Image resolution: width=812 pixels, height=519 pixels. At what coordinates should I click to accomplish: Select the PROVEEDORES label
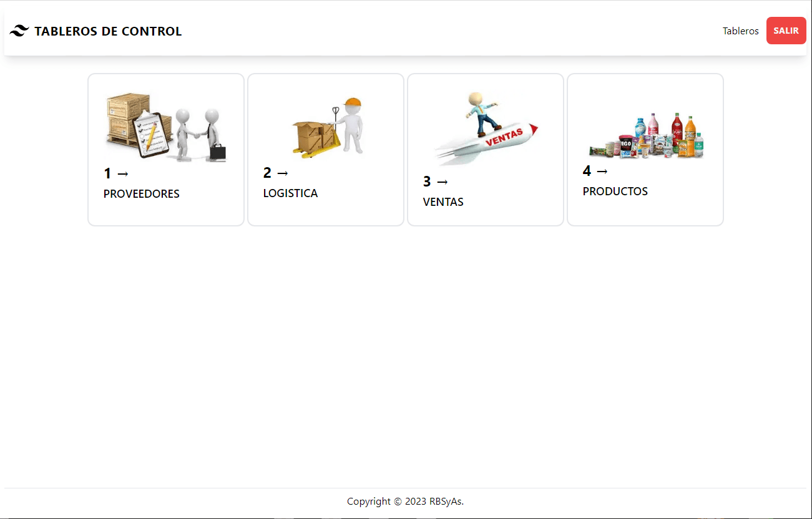coord(142,194)
